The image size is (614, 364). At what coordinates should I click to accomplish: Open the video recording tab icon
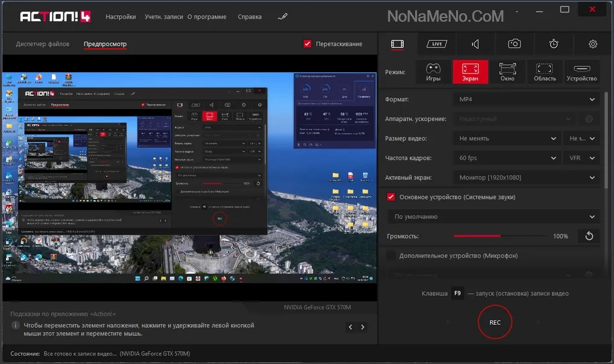[x=397, y=44]
